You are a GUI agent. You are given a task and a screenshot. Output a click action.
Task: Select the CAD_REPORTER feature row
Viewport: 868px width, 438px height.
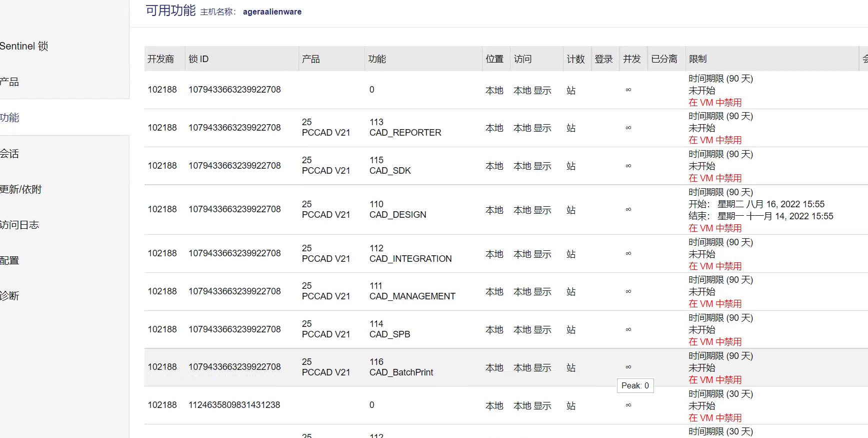pyautogui.click(x=405, y=133)
